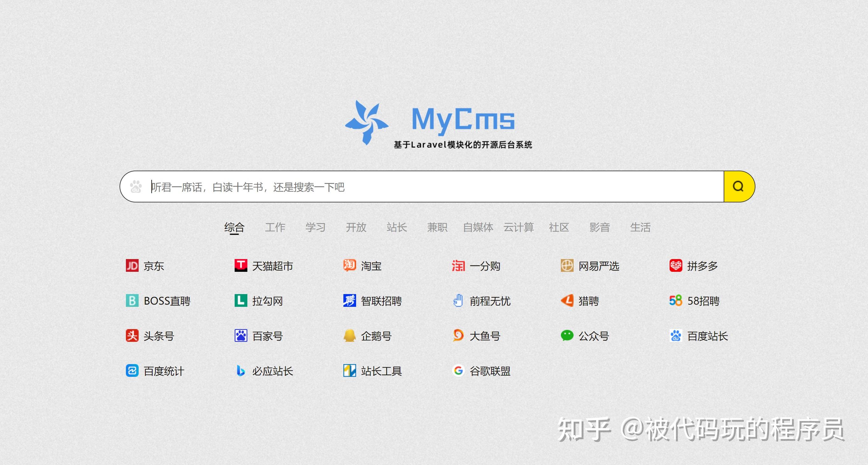Select the 生活 category tab
Screen dimensions: 868x465
[x=640, y=227]
